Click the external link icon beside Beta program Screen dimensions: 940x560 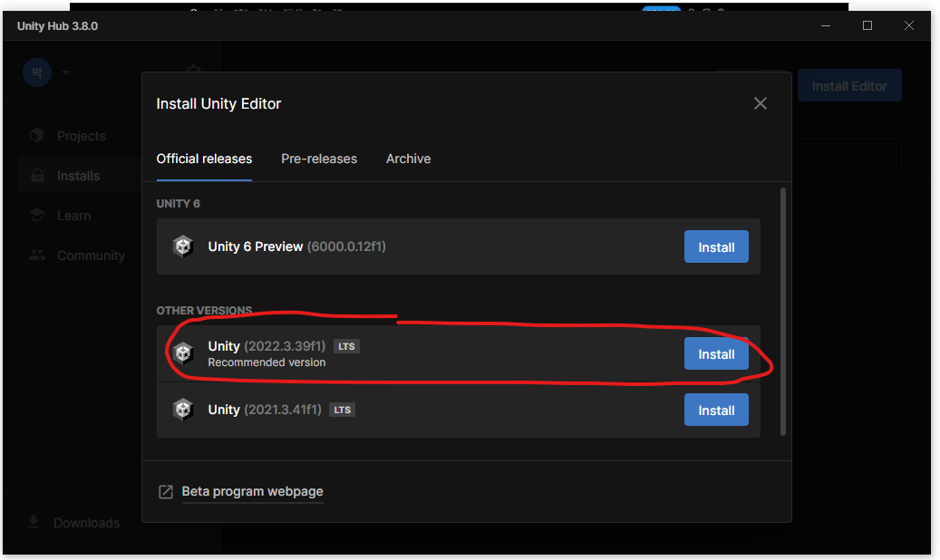point(166,492)
